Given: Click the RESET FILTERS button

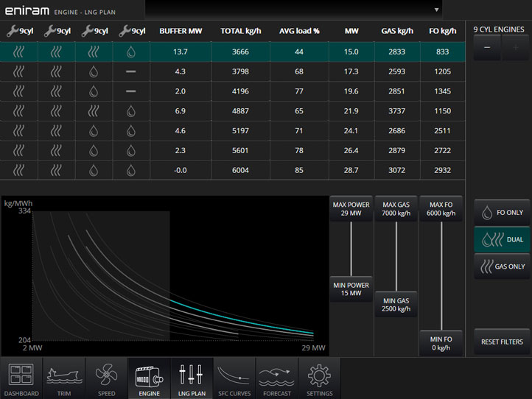Looking at the screenshot, I should [x=502, y=342].
